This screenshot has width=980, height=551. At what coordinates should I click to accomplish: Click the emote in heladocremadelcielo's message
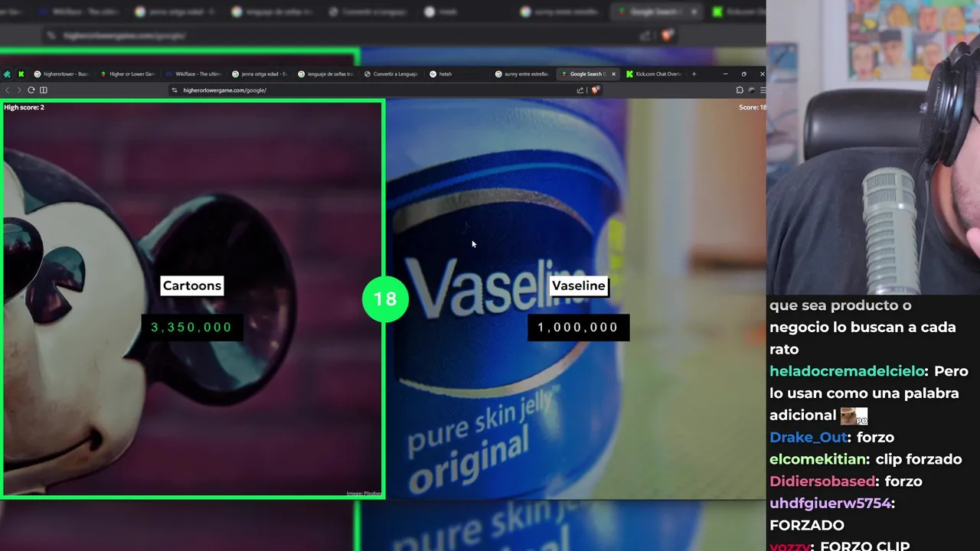tap(854, 416)
